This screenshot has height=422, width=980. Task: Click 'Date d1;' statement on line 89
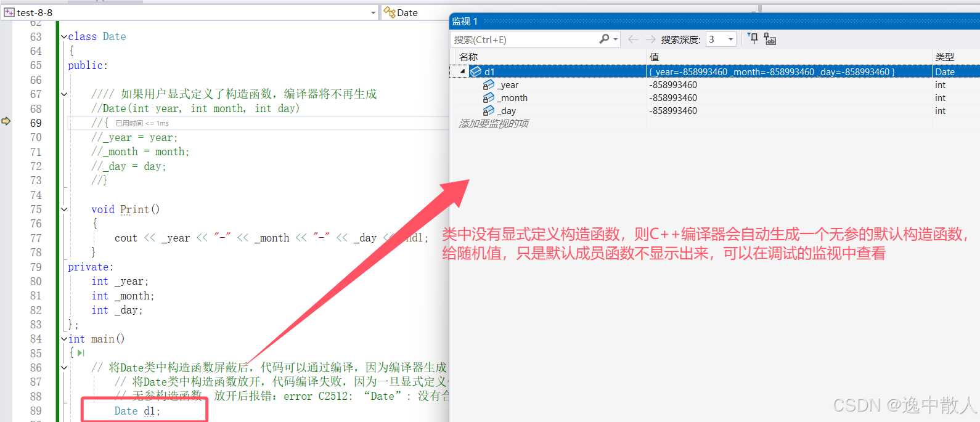137,411
